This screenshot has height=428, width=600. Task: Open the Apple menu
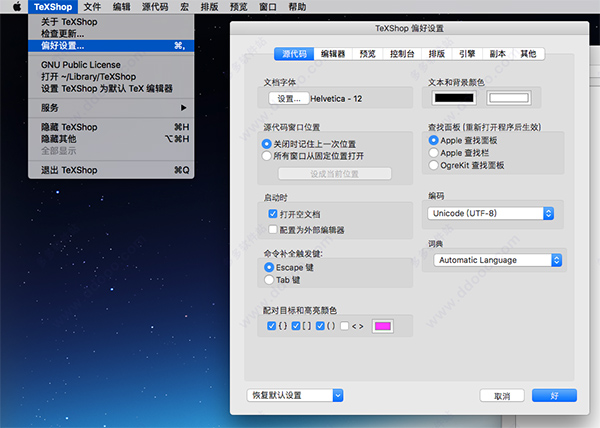(x=17, y=7)
